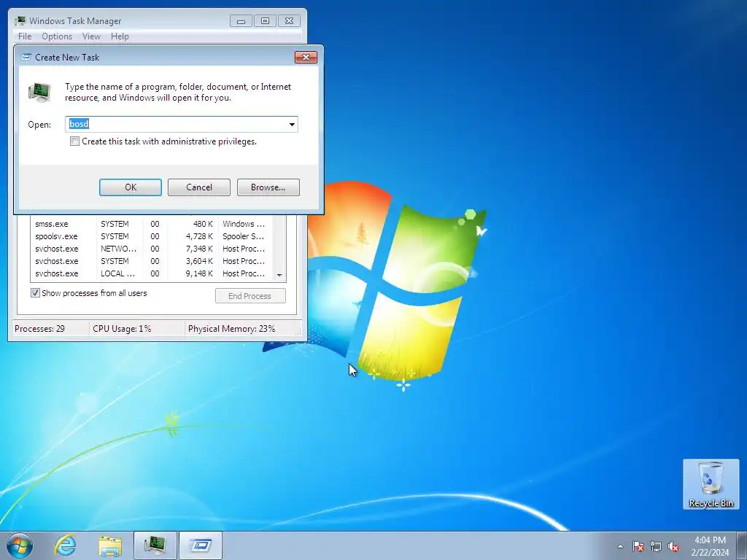
Task: Launch Internet Explorer from the taskbar
Action: coord(65,545)
